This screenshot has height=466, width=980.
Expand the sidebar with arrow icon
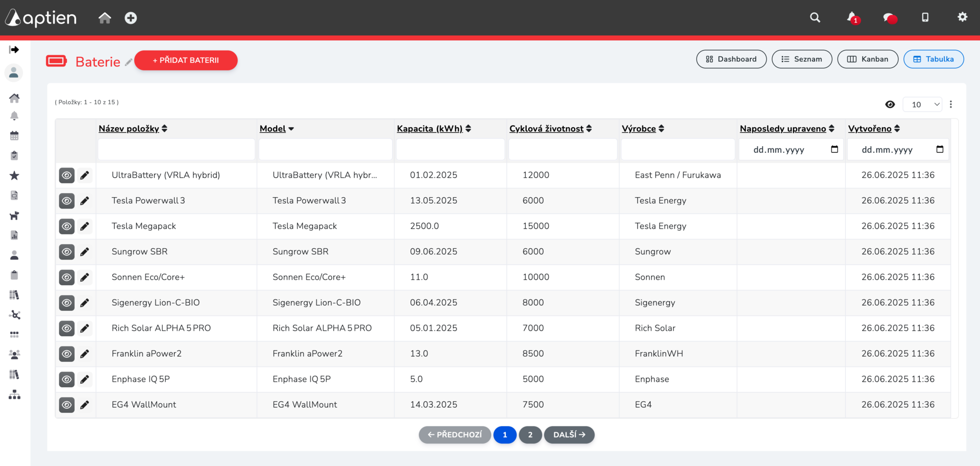click(x=14, y=50)
